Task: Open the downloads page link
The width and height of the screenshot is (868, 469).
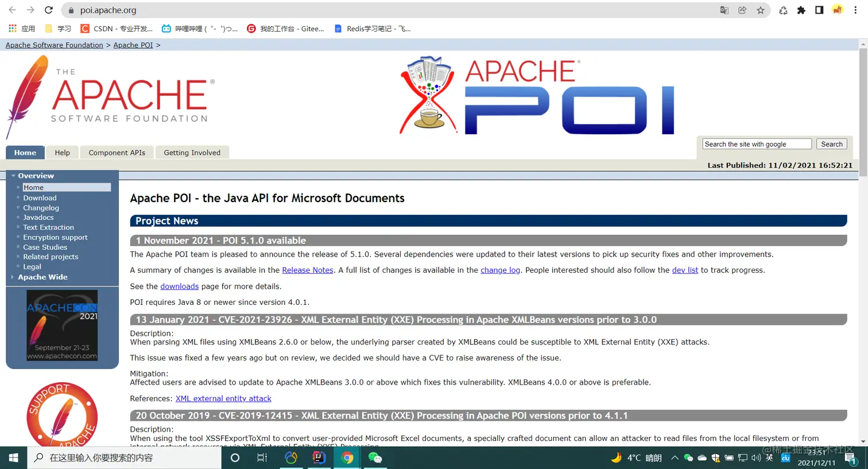Action: pos(179,286)
